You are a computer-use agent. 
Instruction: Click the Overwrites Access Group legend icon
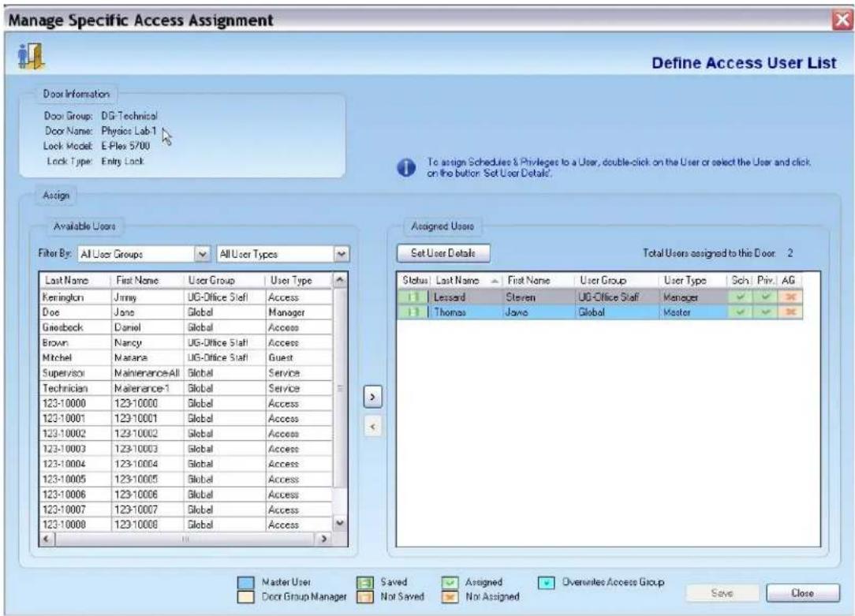point(546,582)
